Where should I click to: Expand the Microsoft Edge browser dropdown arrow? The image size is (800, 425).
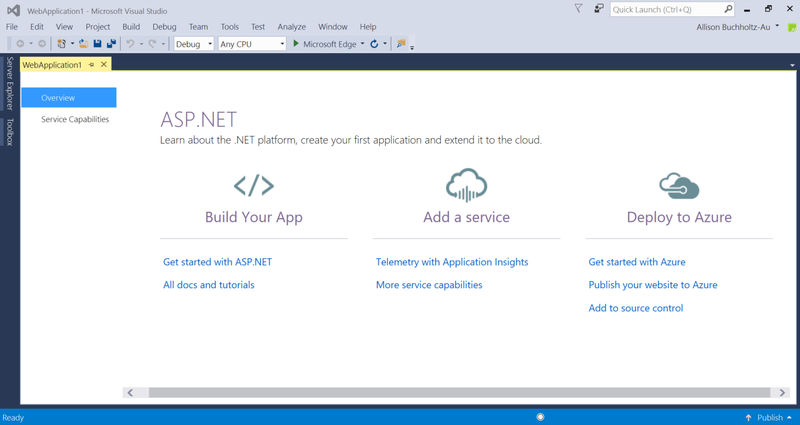point(362,44)
